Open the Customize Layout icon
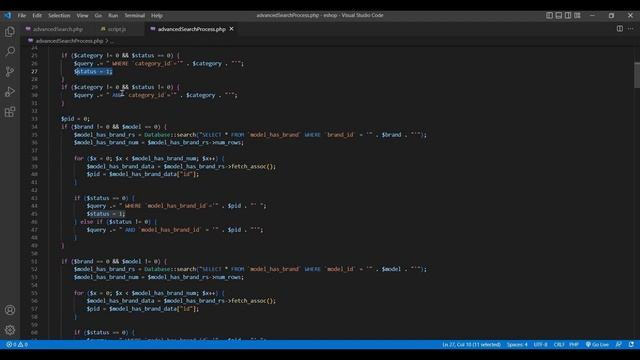The image size is (640, 360). (577, 16)
